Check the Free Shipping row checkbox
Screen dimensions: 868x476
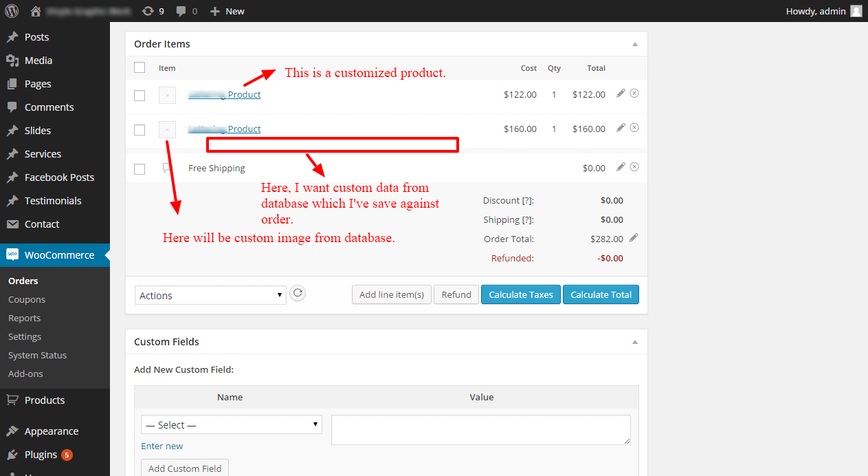point(140,169)
